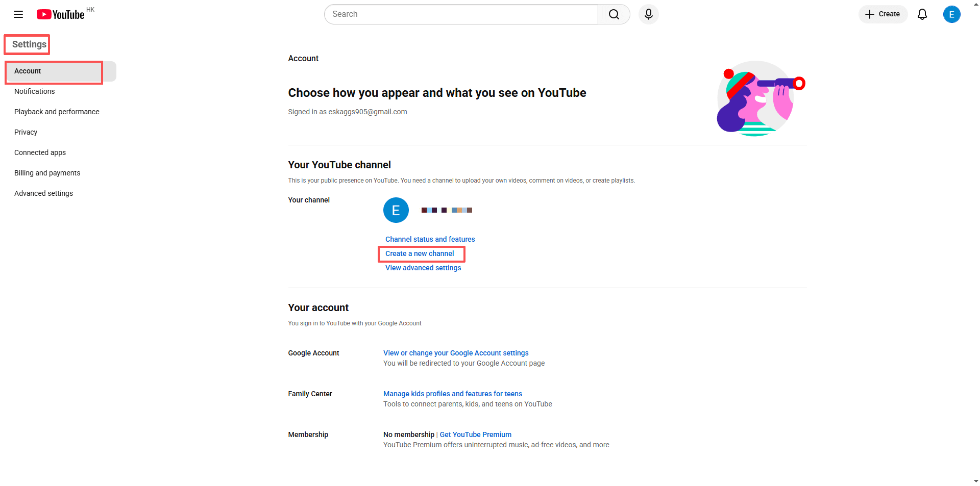Click the channel avatar E circle

pyautogui.click(x=396, y=210)
